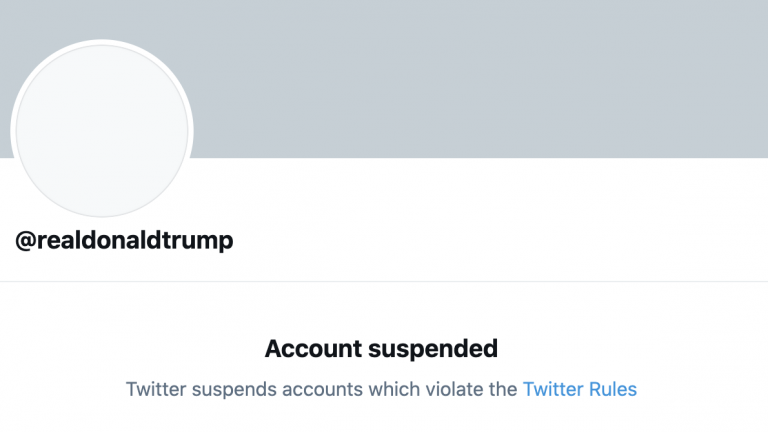Open the Twitter Rules link
768x432 pixels.
(579, 388)
